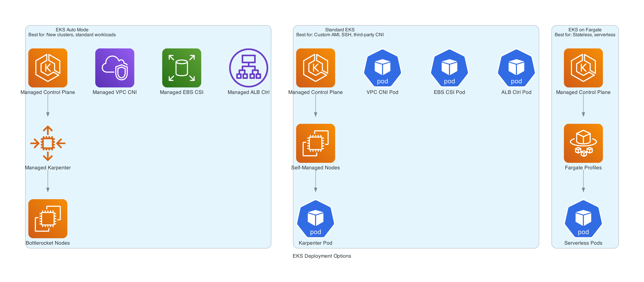
Task: Click the Standard EKS cluster title text
Action: pyautogui.click(x=340, y=30)
